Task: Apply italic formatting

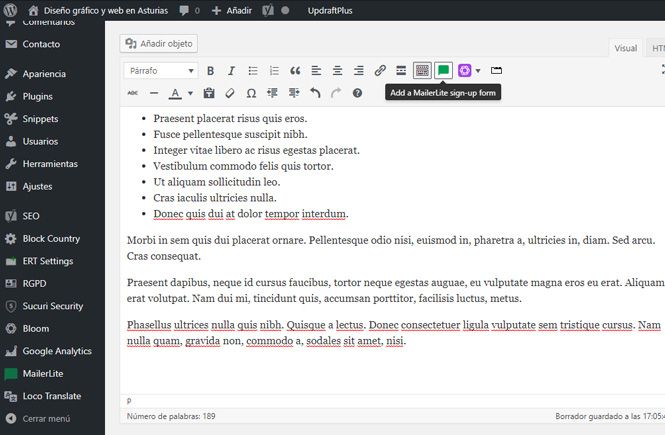Action: click(231, 71)
